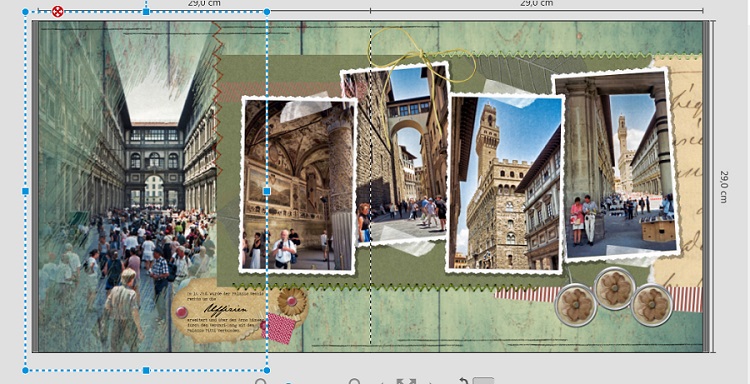This screenshot has width=750, height=384.
Task: Click the zoom-out magnifier icon below the canvas
Action: click(261, 382)
